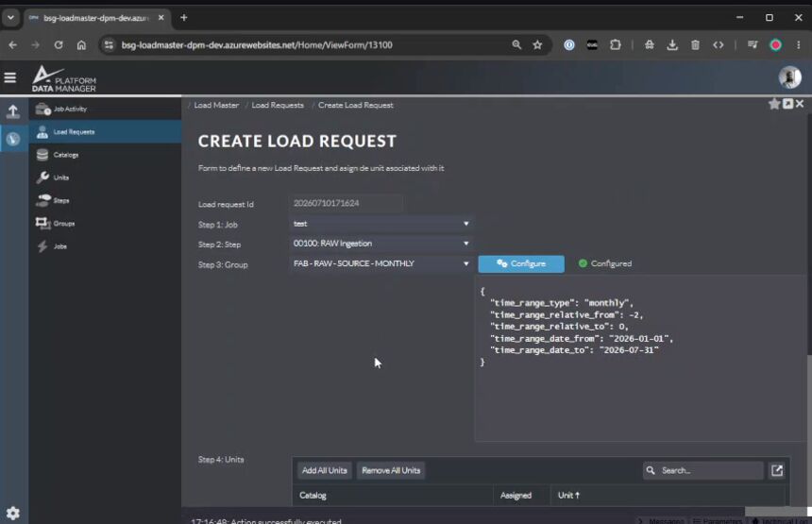812x524 pixels.
Task: Mark form as favorite with star icon
Action: (774, 104)
